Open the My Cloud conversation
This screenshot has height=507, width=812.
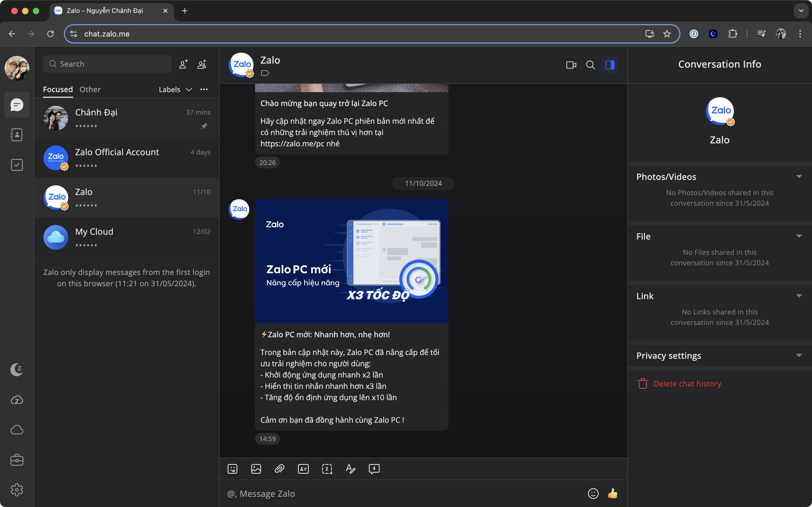(x=127, y=237)
